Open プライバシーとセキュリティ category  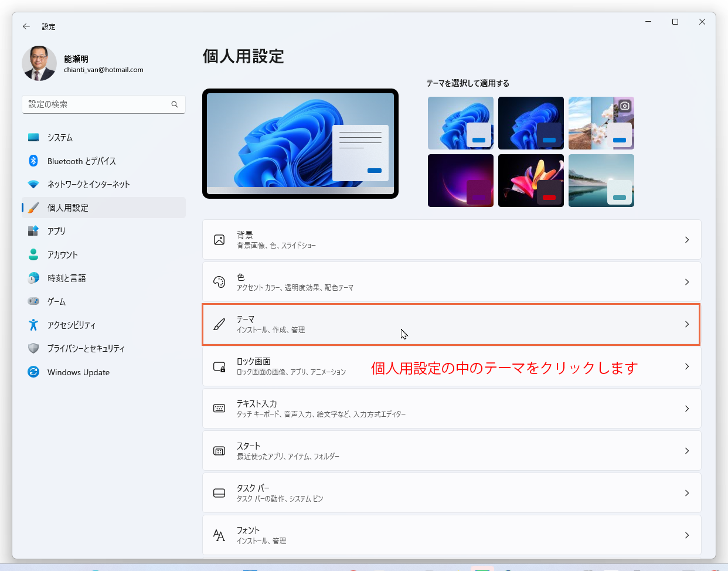click(x=104, y=348)
